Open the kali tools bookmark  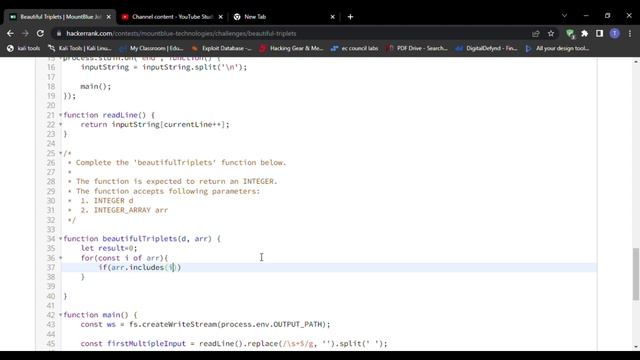click(24, 48)
